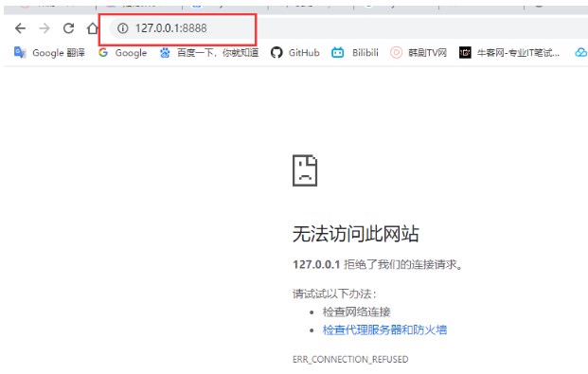Click the 韩剧TV网 pink circle icon
588x374 pixels.
click(396, 52)
